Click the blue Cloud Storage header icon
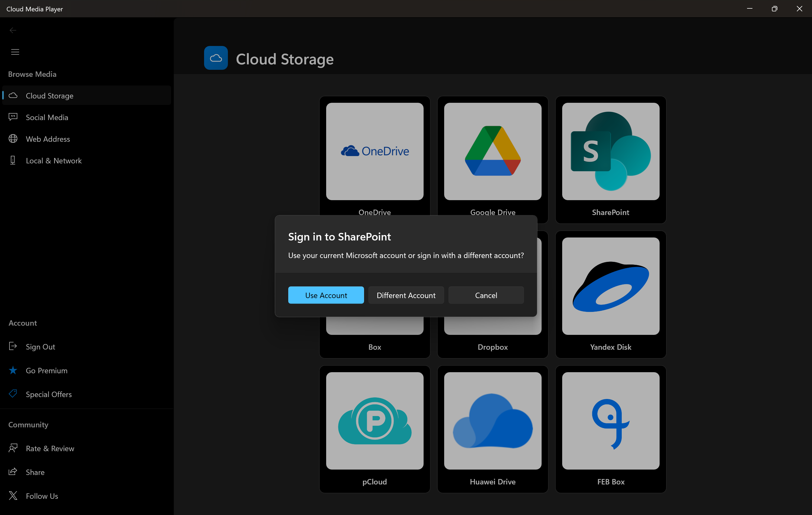 coord(216,58)
